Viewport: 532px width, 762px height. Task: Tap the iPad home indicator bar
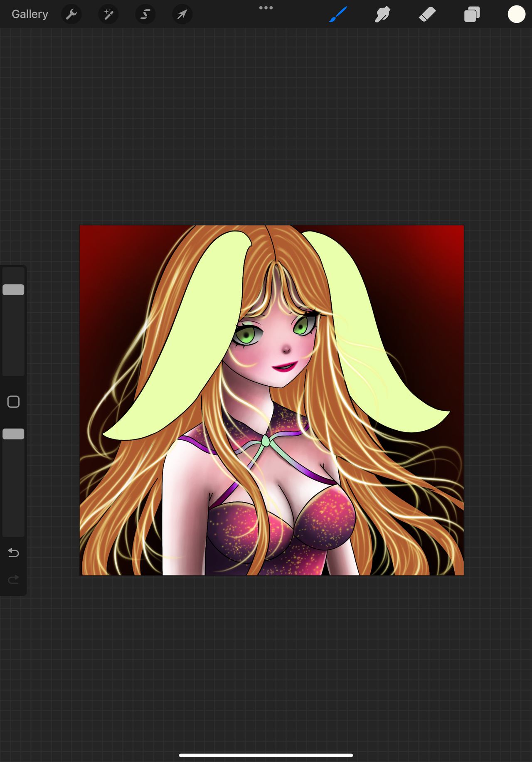coord(266,755)
